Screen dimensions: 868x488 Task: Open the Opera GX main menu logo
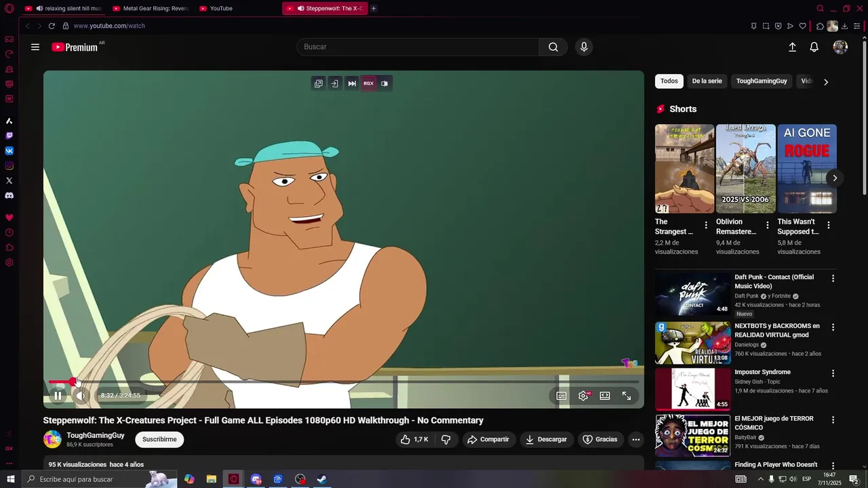(9, 9)
